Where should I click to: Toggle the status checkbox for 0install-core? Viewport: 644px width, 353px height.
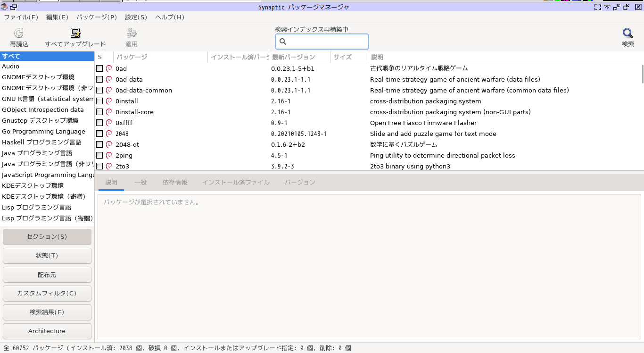99,112
